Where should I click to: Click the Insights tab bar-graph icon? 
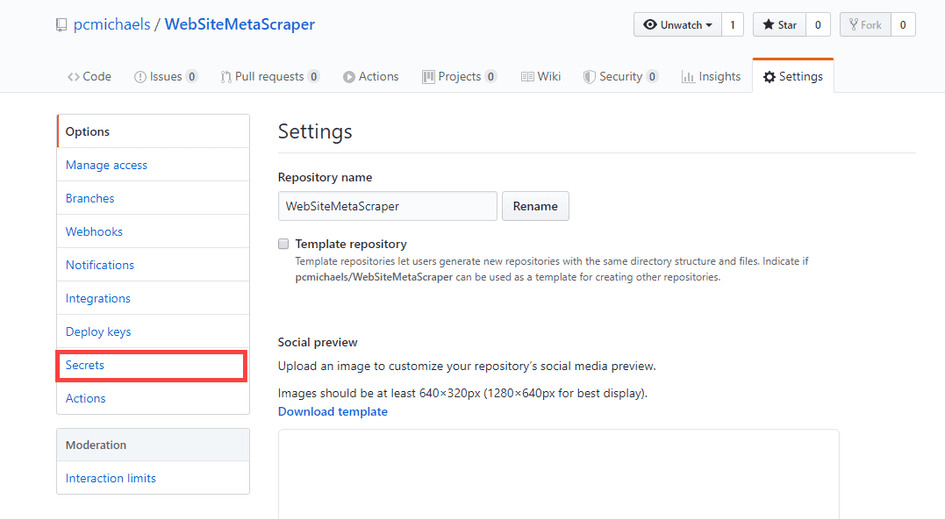point(688,77)
